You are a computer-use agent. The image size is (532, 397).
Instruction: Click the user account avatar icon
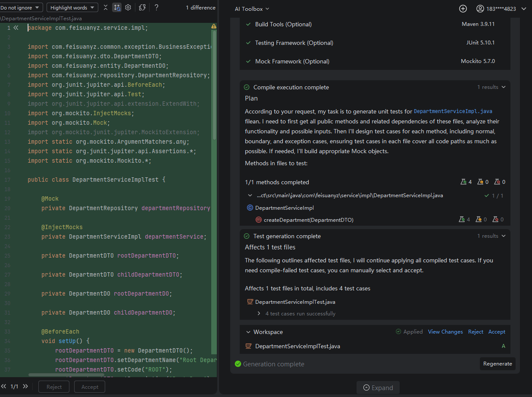coord(480,9)
